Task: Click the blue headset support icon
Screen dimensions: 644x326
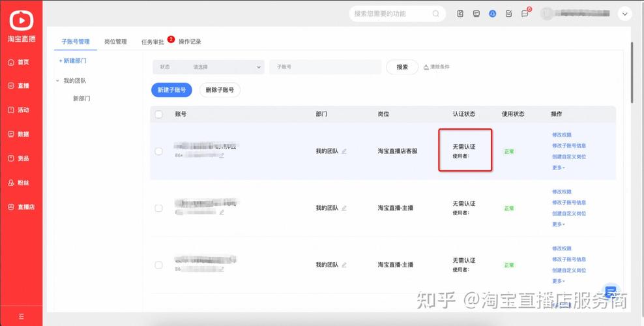Action: click(x=492, y=14)
